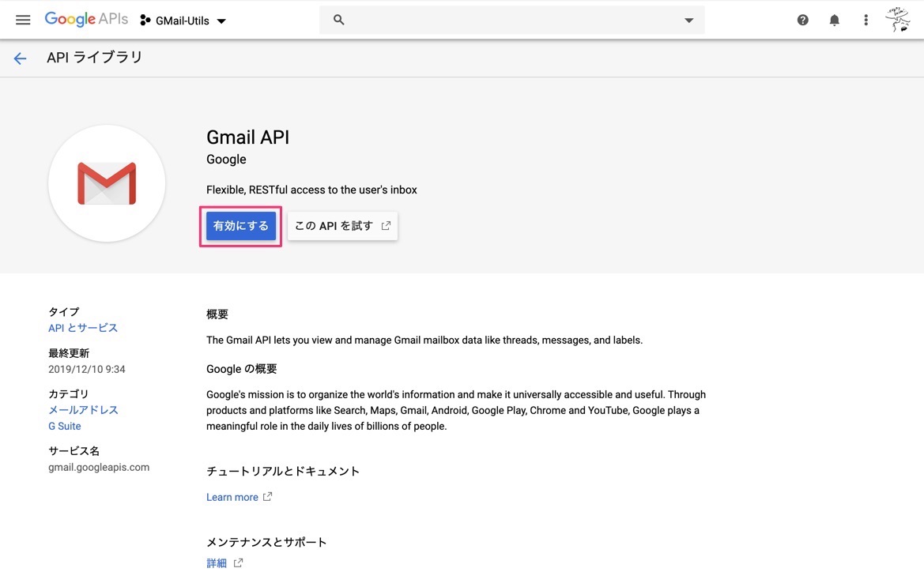Open the この API を試す external link icon
This screenshot has height=572, width=924.
385,225
